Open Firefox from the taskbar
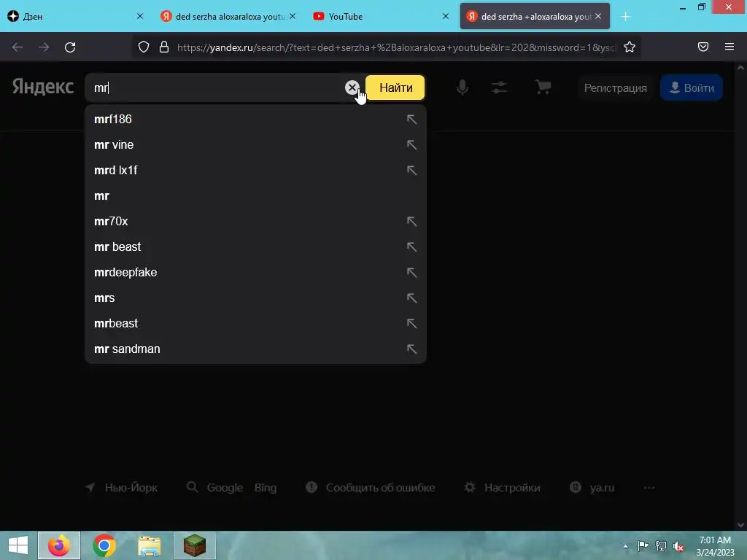The height and width of the screenshot is (560, 747). 59,545
